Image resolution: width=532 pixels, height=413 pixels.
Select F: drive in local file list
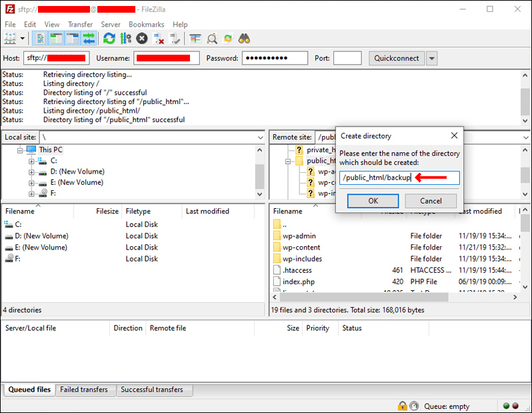coord(17,259)
